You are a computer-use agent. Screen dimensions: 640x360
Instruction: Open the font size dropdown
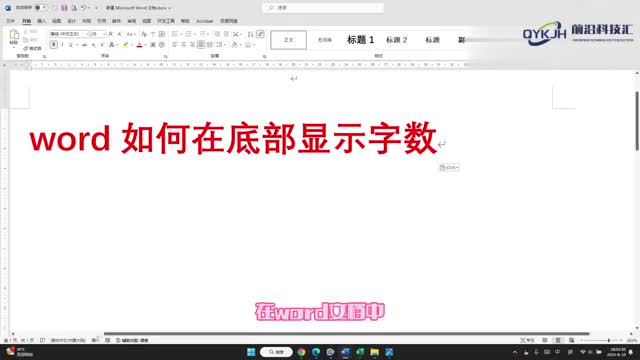click(104, 34)
